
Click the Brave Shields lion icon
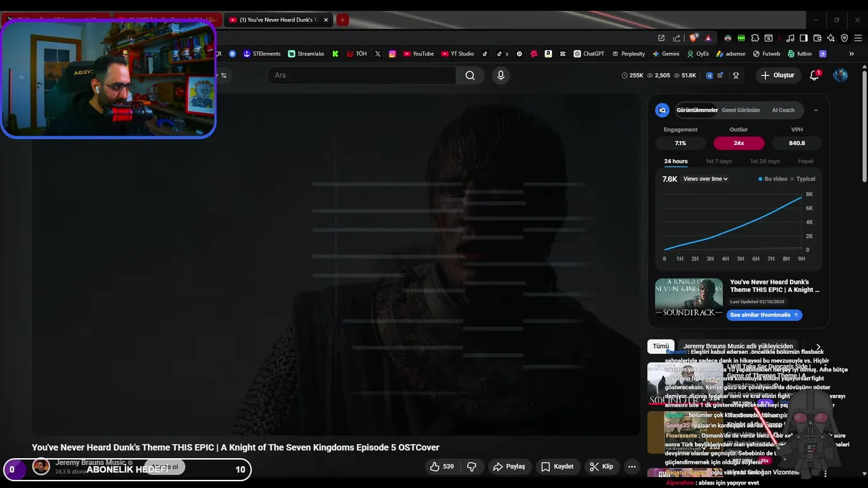693,38
